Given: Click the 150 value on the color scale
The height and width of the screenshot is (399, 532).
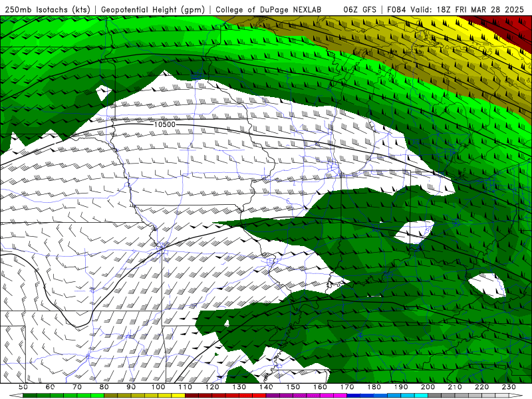Looking at the screenshot, I should 293,387.
